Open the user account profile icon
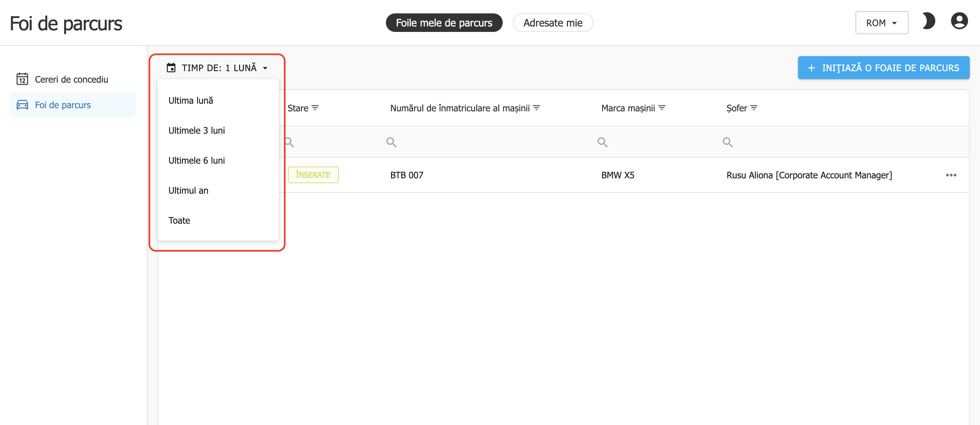This screenshot has height=425, width=980. (959, 21)
